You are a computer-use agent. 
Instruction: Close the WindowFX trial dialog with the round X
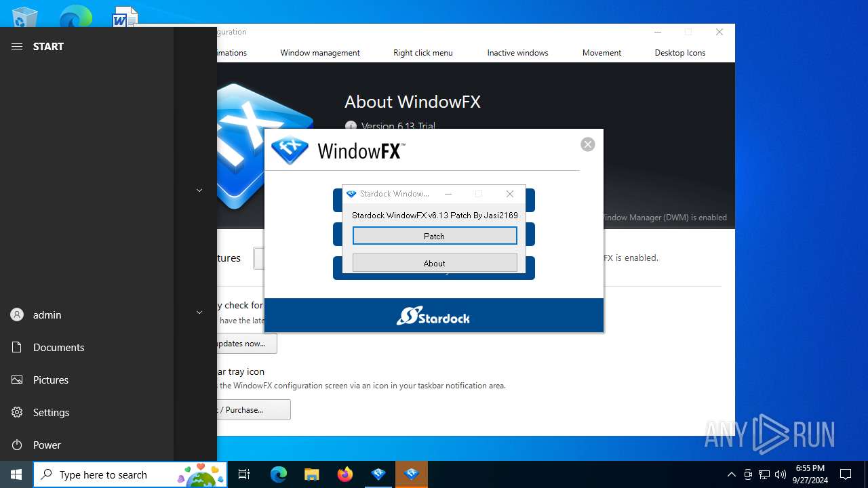coord(588,144)
